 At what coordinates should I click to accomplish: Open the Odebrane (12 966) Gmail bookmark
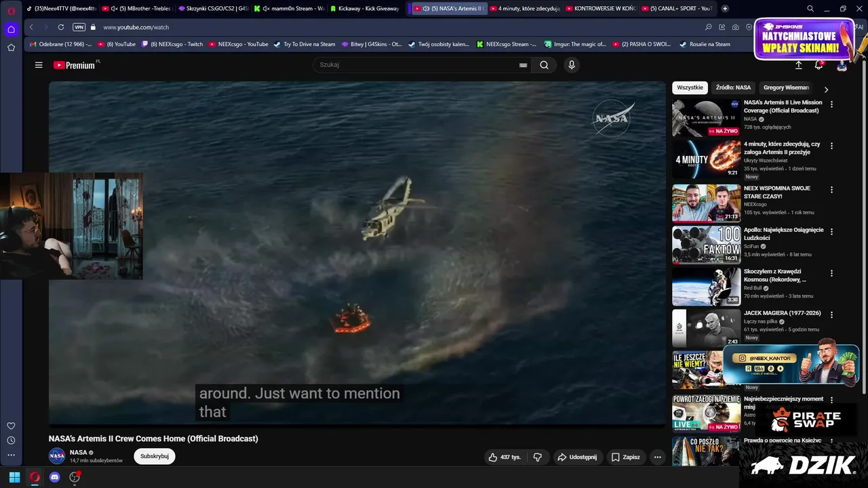pyautogui.click(x=60, y=44)
